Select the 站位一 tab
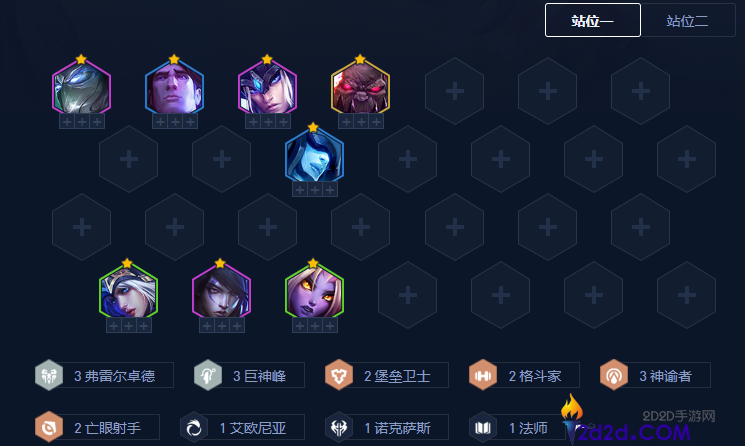The image size is (745, 446). tap(592, 20)
